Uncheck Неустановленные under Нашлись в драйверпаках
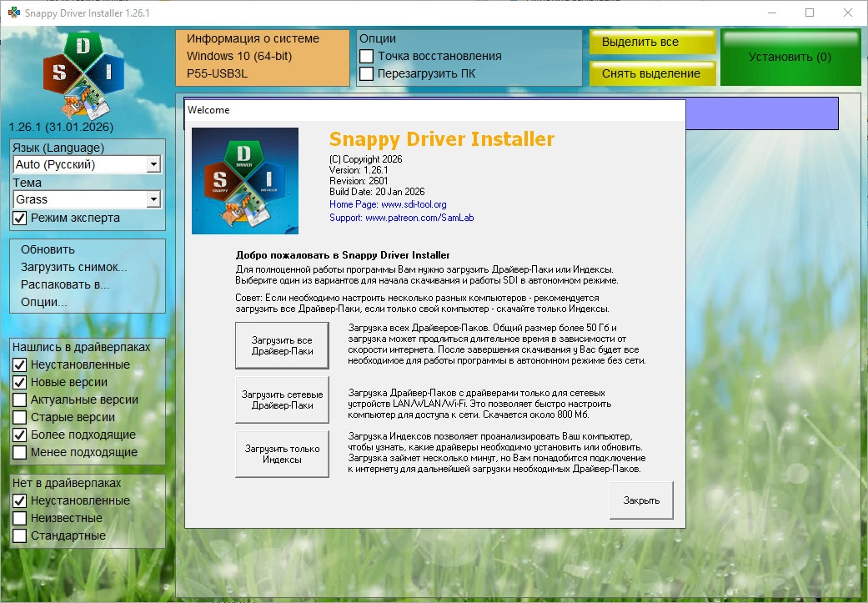868x603 pixels. (19, 365)
